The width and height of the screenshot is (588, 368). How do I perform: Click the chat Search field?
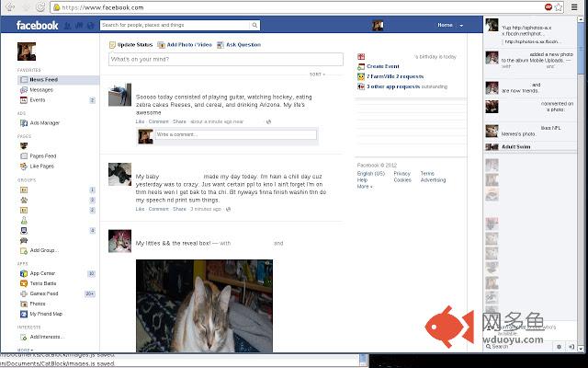coord(517,347)
